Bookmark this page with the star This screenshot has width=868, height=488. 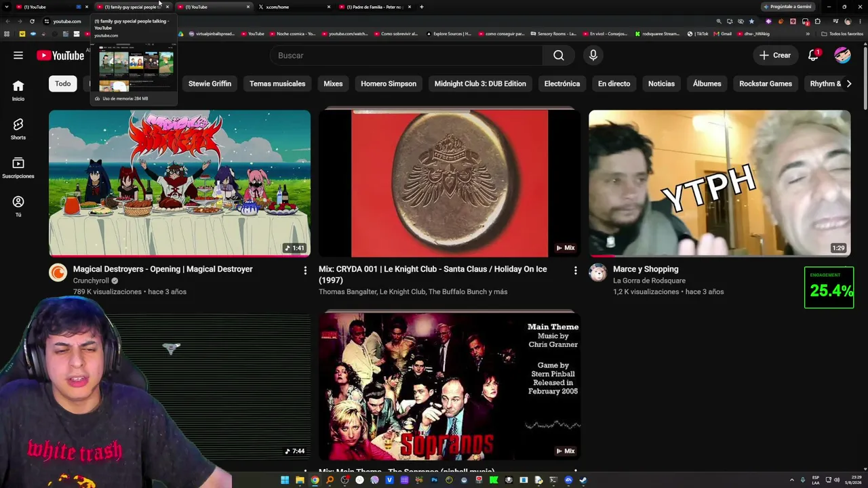(x=751, y=21)
